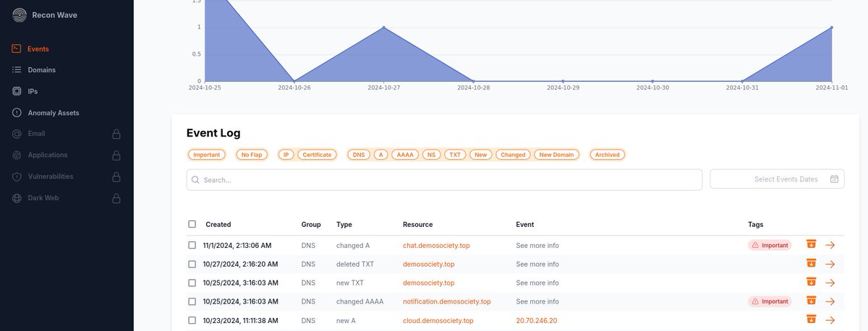Open the cloud.demosociety.top resource link

438,321
